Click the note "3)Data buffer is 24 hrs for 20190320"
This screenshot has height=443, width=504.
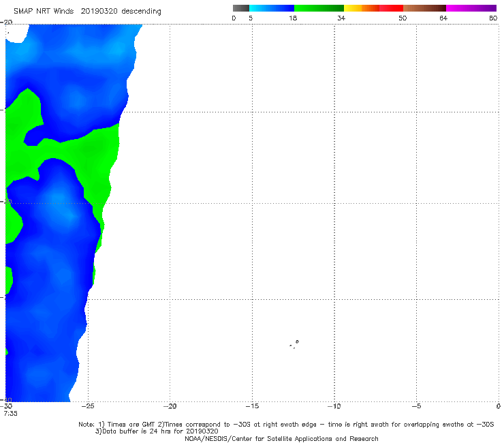157,431
